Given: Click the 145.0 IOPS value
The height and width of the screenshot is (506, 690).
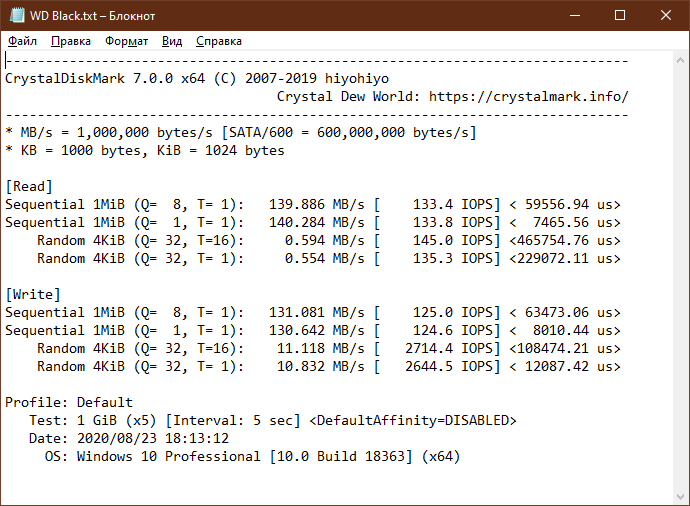Looking at the screenshot, I should tap(453, 241).
